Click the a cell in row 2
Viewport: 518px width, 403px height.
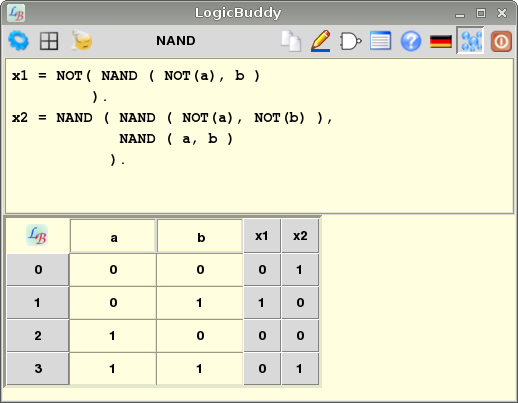point(113,335)
